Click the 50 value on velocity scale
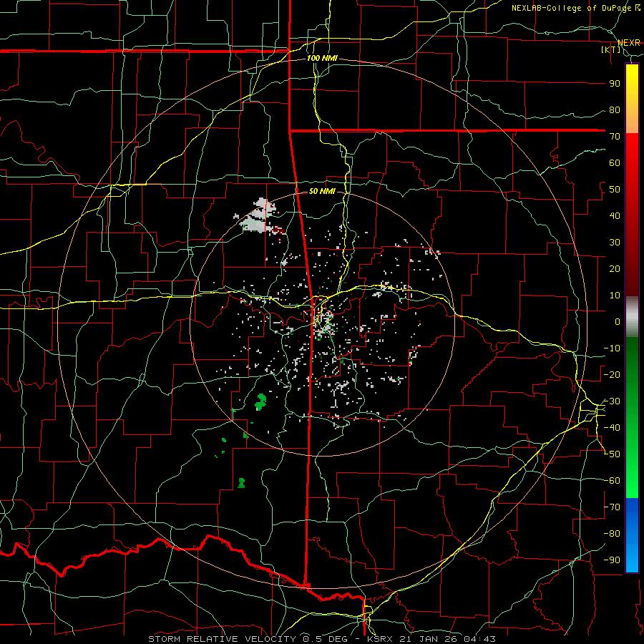The width and height of the screenshot is (644, 644). tap(615, 190)
